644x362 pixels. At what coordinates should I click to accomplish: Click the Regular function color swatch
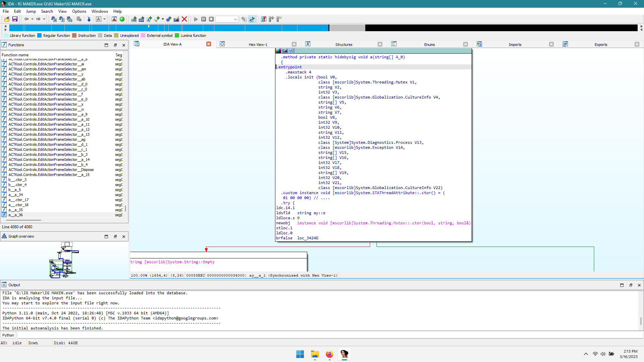pyautogui.click(x=39, y=36)
